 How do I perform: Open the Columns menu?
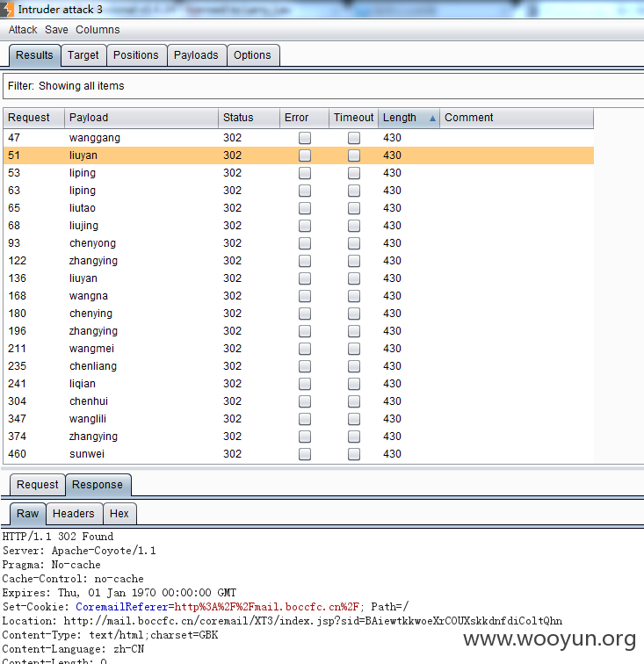(98, 30)
